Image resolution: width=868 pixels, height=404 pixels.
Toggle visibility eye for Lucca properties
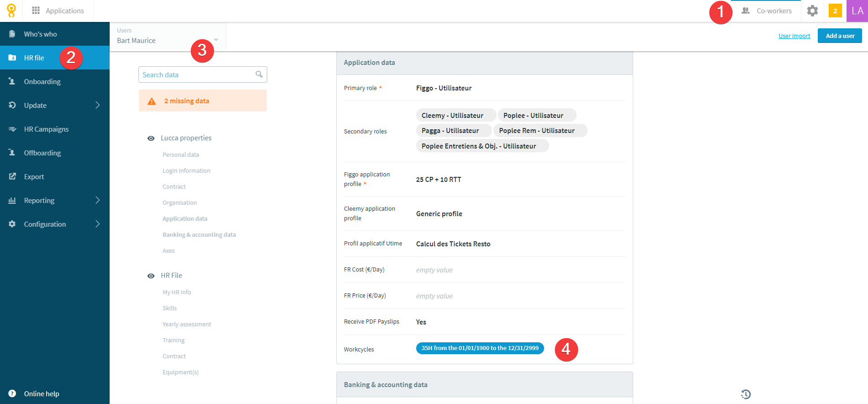click(151, 138)
